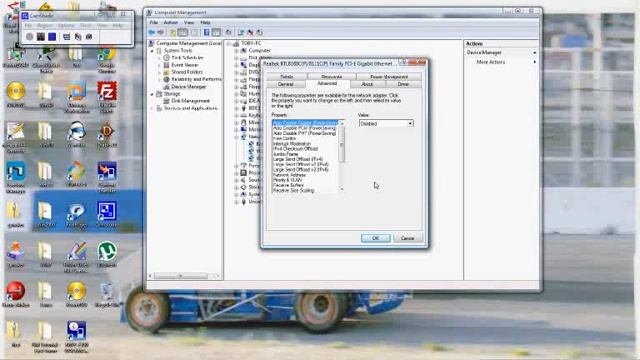Click the Property list scroll down arrow
This screenshot has height=360, width=640.
342,189
